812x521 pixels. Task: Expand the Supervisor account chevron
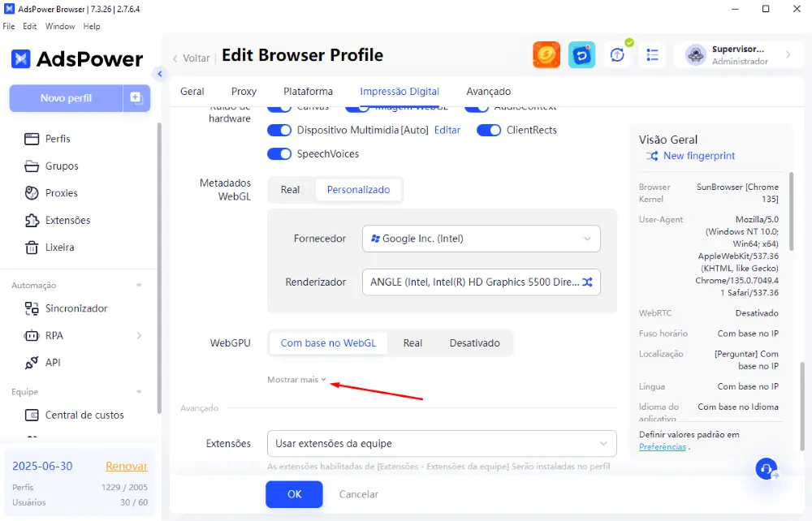[x=788, y=55]
